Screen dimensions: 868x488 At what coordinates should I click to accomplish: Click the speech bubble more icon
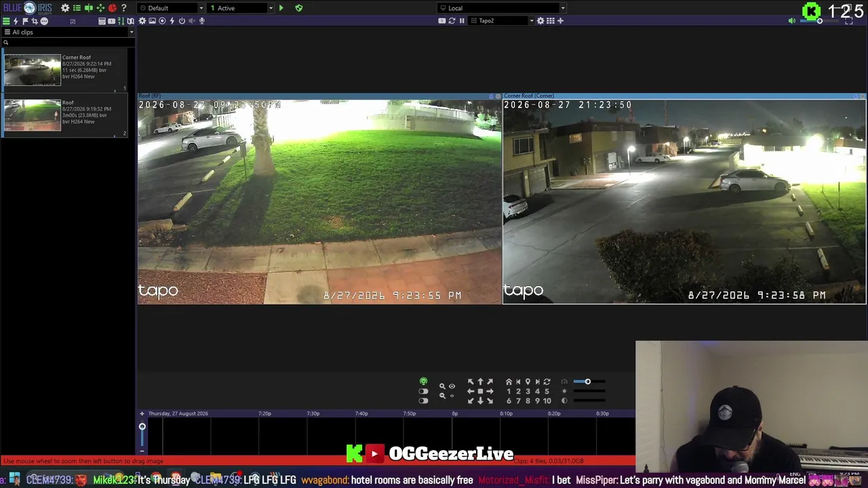(44, 21)
